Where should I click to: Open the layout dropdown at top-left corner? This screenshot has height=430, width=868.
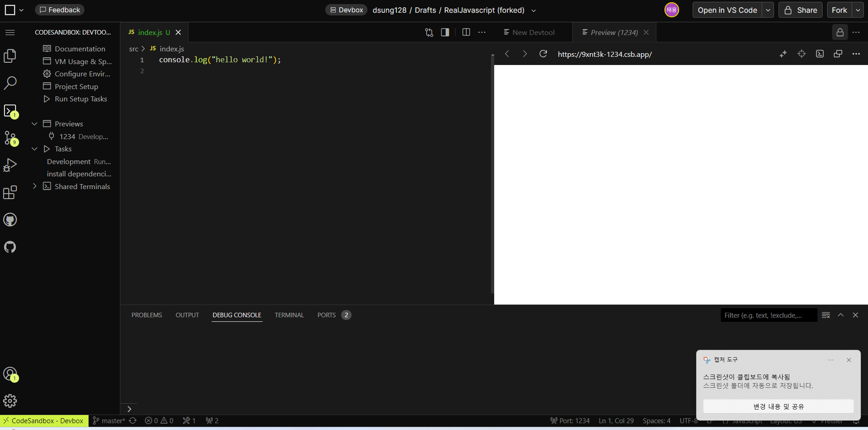tap(14, 10)
